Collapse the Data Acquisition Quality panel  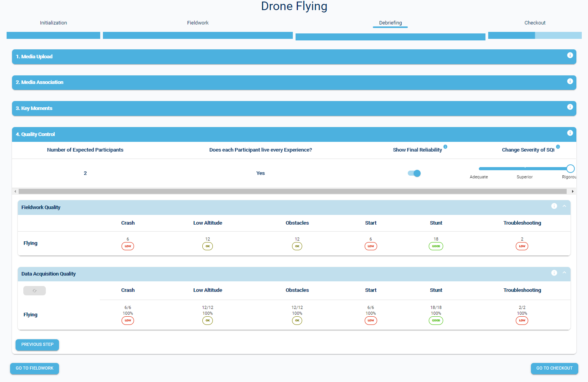564,273
